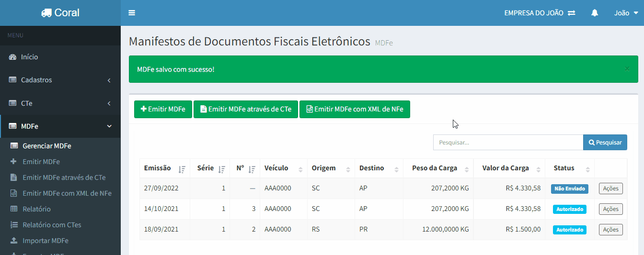Click the Coral truck logo icon
644x255 pixels.
pyautogui.click(x=46, y=13)
